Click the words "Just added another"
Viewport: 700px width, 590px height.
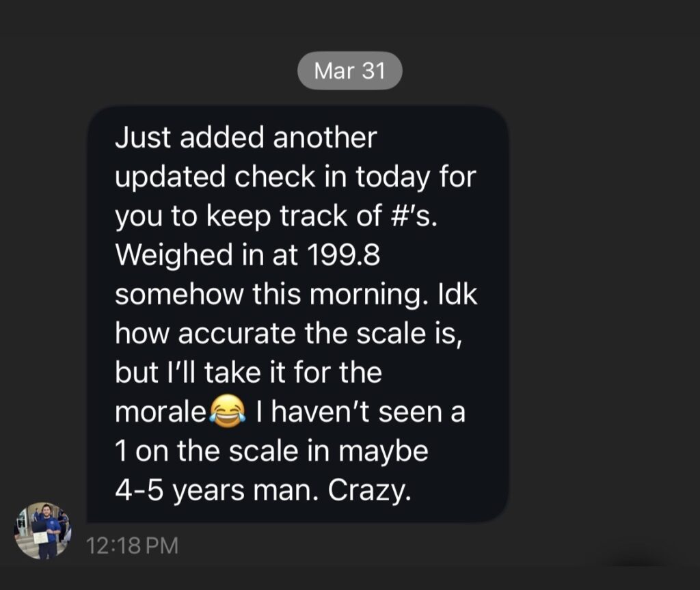245,137
